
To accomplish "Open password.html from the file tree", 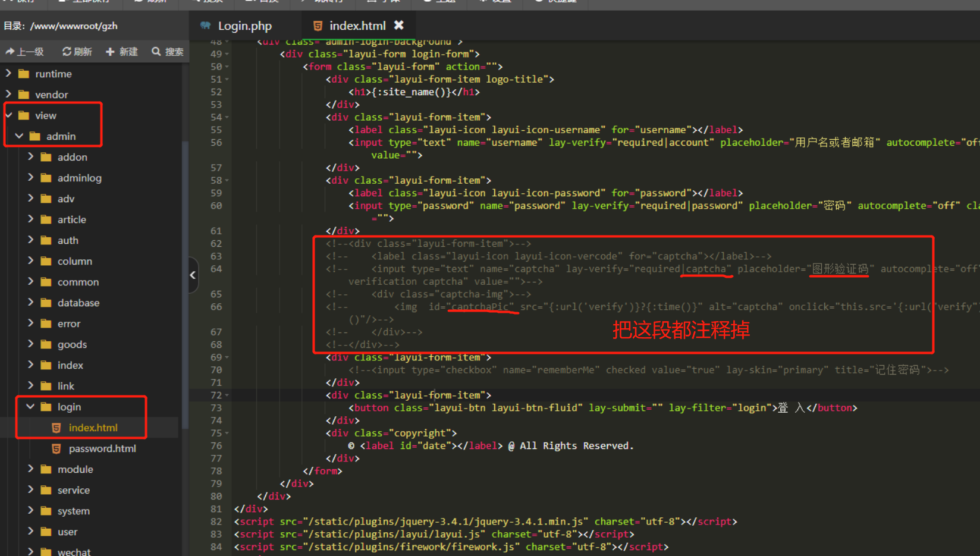I will coord(102,448).
